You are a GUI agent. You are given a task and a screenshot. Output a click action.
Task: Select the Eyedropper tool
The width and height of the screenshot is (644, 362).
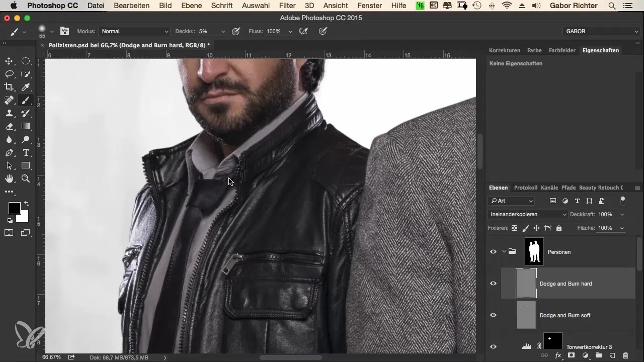click(26, 87)
